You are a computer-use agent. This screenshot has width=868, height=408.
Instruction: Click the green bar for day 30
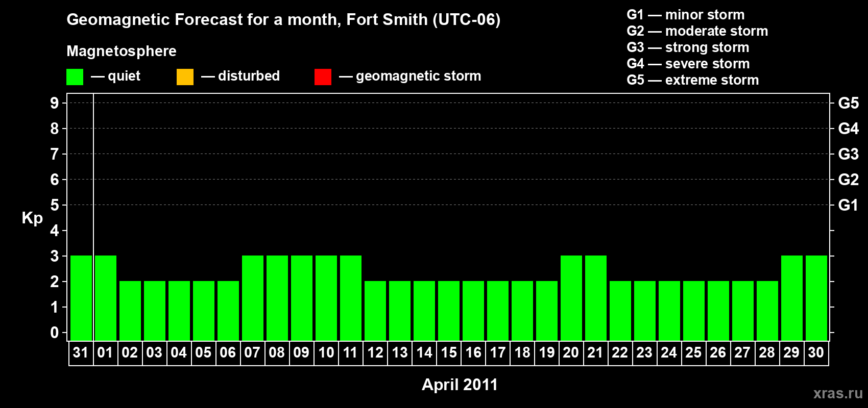[x=816, y=298]
